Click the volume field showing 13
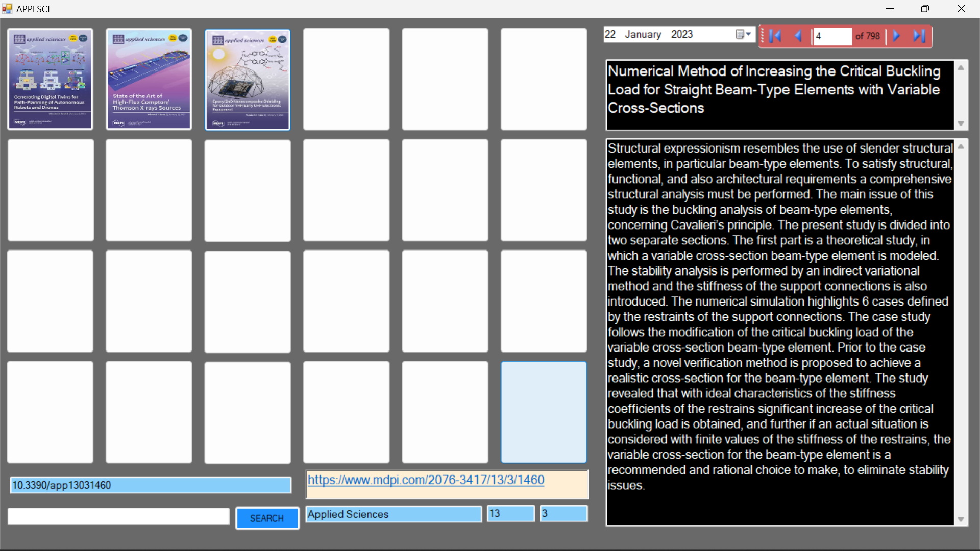This screenshot has width=980, height=551. [510, 513]
